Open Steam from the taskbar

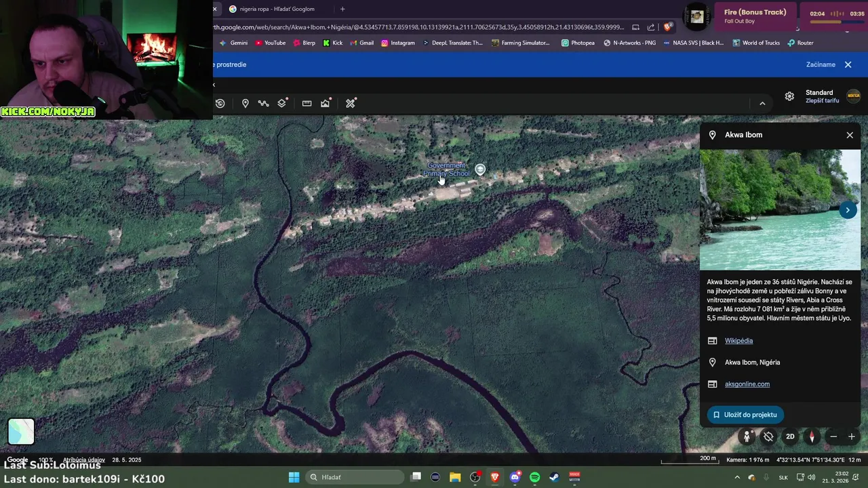point(554,477)
